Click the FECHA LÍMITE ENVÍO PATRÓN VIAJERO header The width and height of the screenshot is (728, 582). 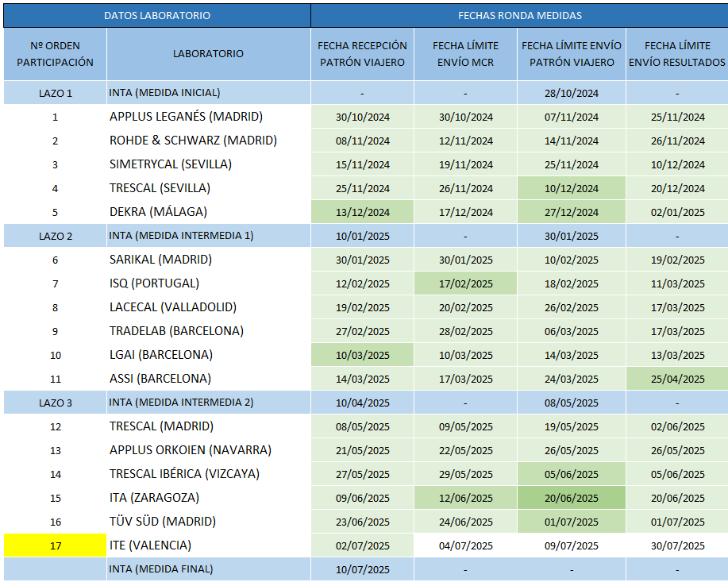(x=572, y=54)
